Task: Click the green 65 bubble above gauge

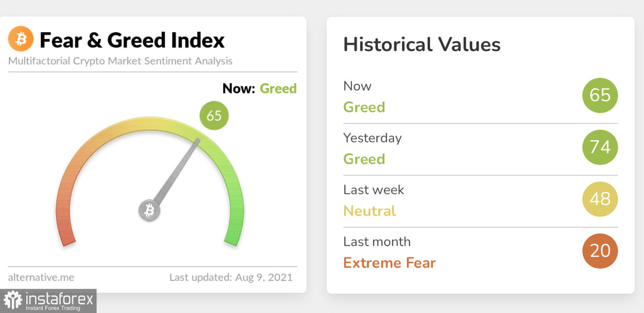Action: (214, 115)
